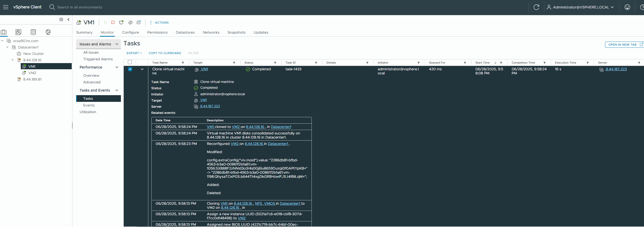The image size is (644, 227).
Task: Open Utilization in monitor menu
Action: (88, 112)
